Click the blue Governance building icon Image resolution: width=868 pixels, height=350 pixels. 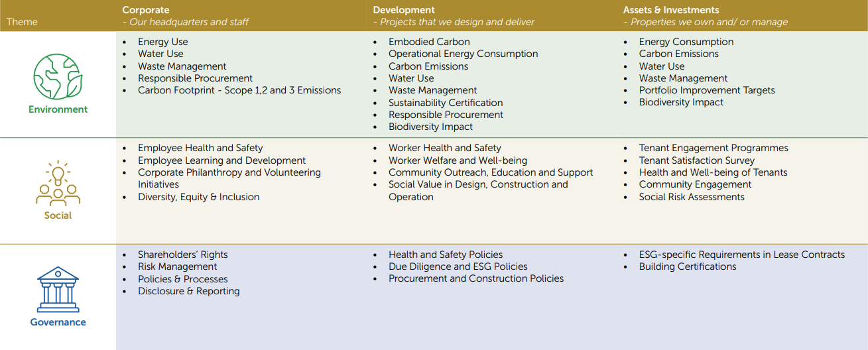58,290
